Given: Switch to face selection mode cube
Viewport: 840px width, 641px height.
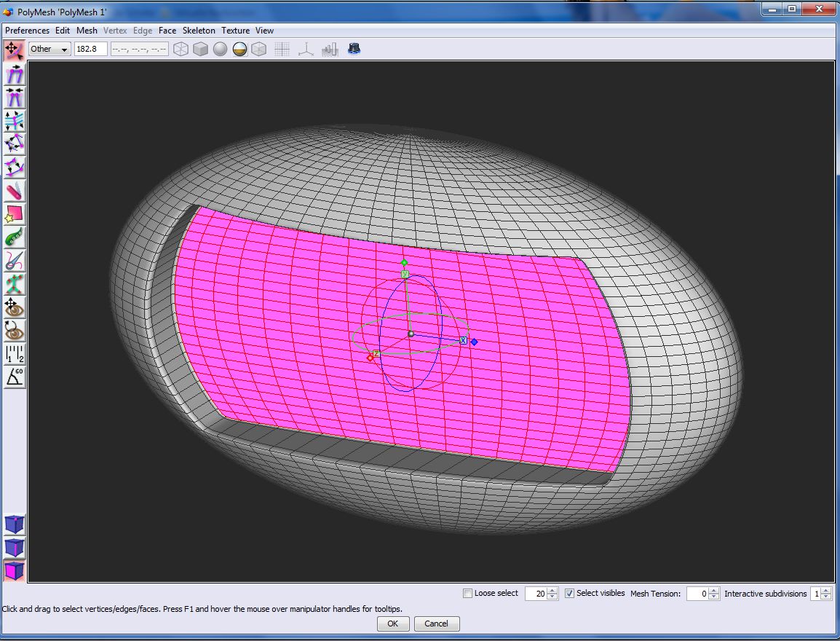Looking at the screenshot, I should coord(15,570).
